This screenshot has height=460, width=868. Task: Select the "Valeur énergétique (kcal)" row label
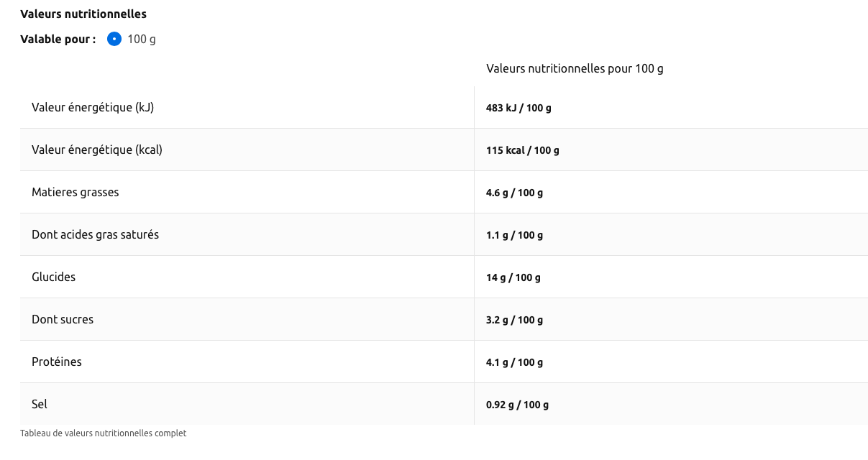click(x=97, y=149)
